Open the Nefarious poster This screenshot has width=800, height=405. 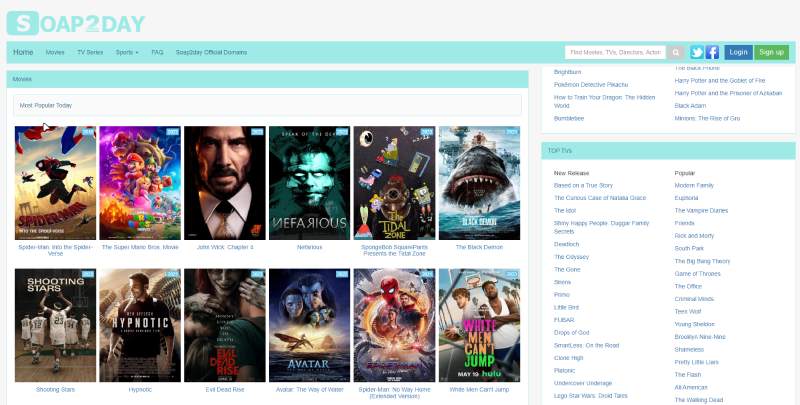(310, 183)
